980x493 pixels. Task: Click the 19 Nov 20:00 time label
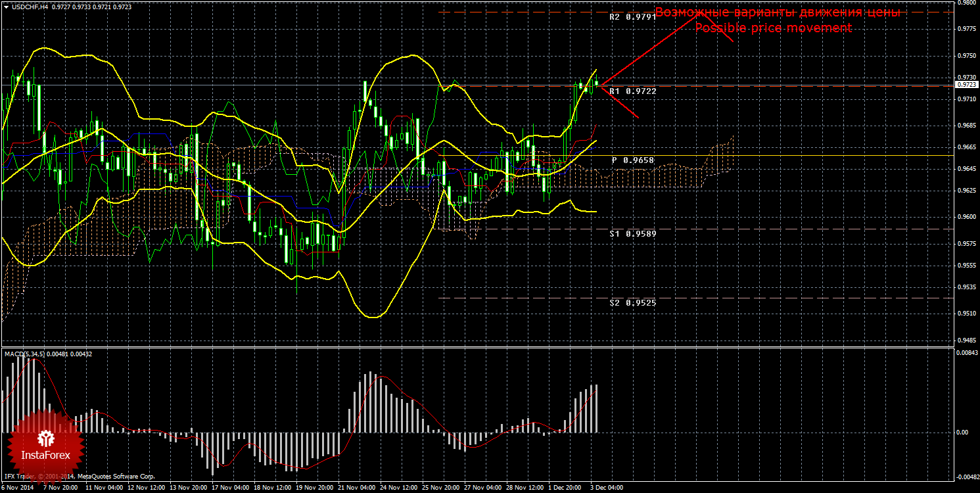pos(314,488)
